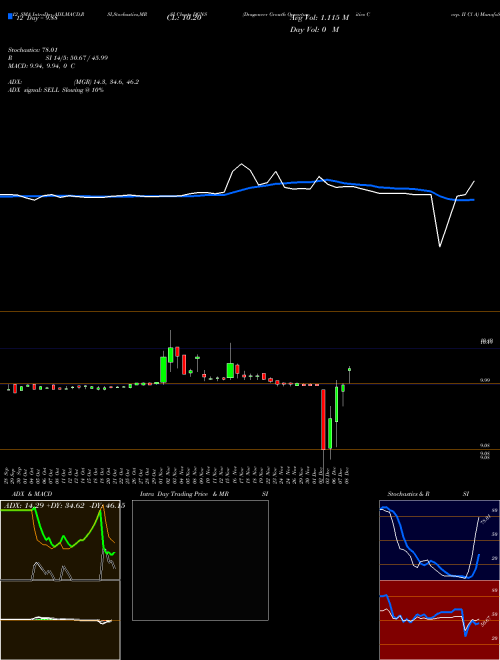The image size is (500, 660).
Task: Click the last green candlestick on the chart
Action: pos(349,370)
